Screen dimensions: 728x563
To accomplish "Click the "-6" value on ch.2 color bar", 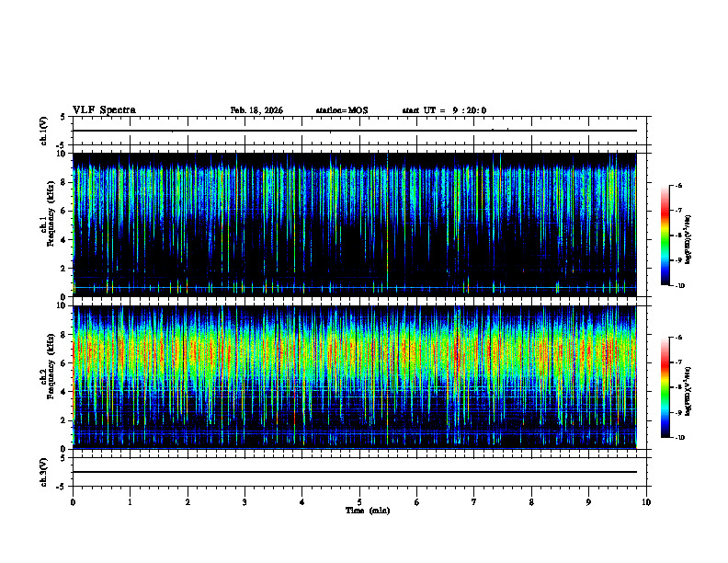I will click(678, 338).
